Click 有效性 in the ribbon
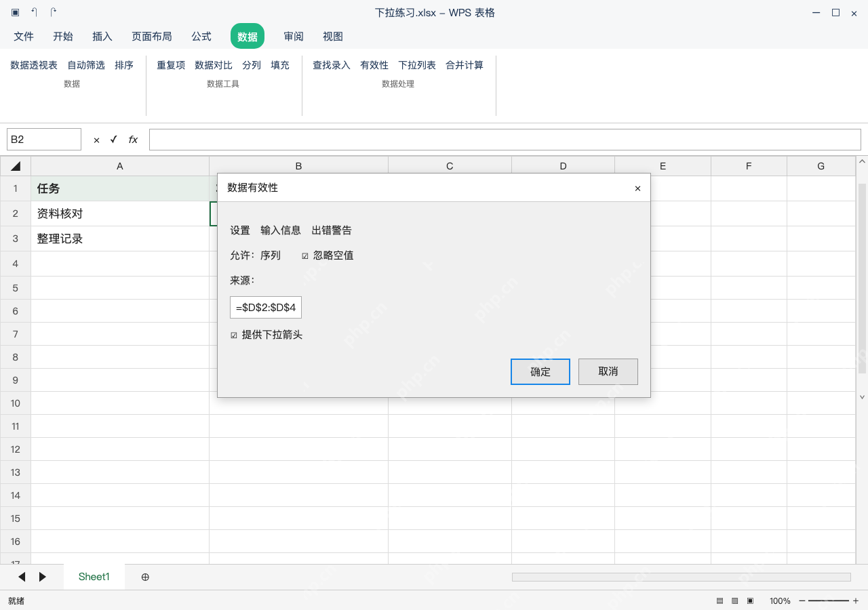The width and height of the screenshot is (868, 610). [x=374, y=65]
